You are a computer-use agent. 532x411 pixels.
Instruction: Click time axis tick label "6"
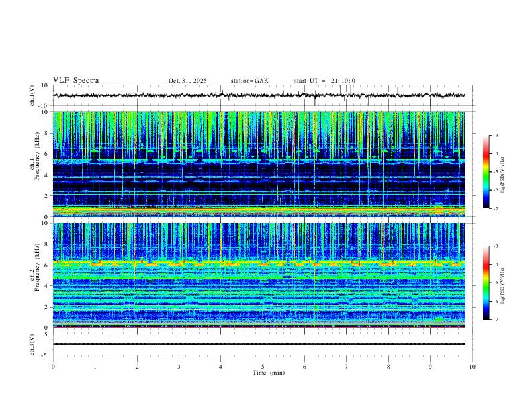305,367
